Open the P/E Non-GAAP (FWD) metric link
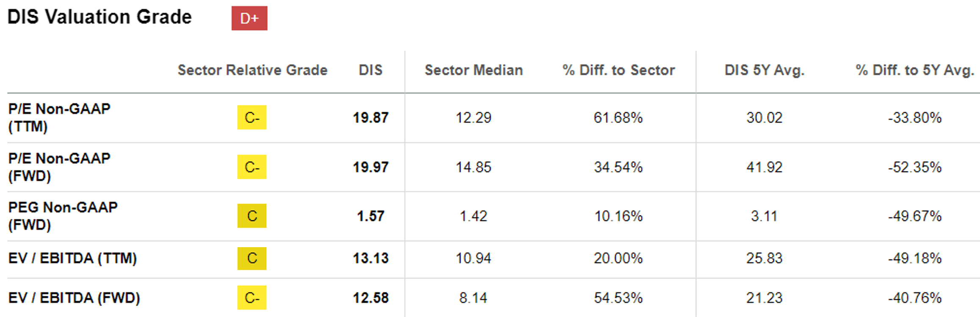This screenshot has height=317, width=980. point(59,167)
